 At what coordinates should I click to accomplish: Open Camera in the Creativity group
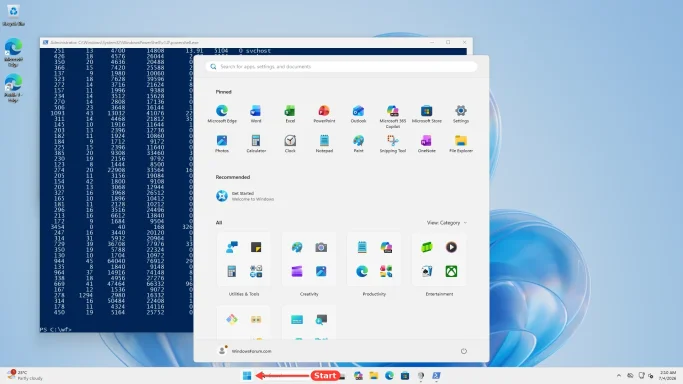pos(321,247)
